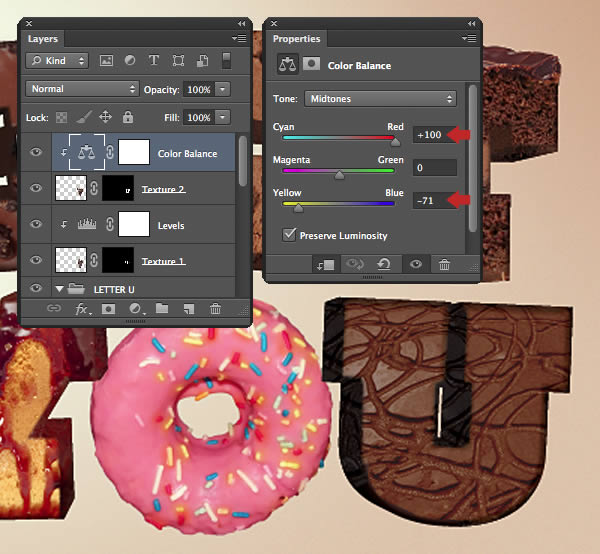Lock all layer attributes
600x554 pixels.
pyautogui.click(x=128, y=117)
